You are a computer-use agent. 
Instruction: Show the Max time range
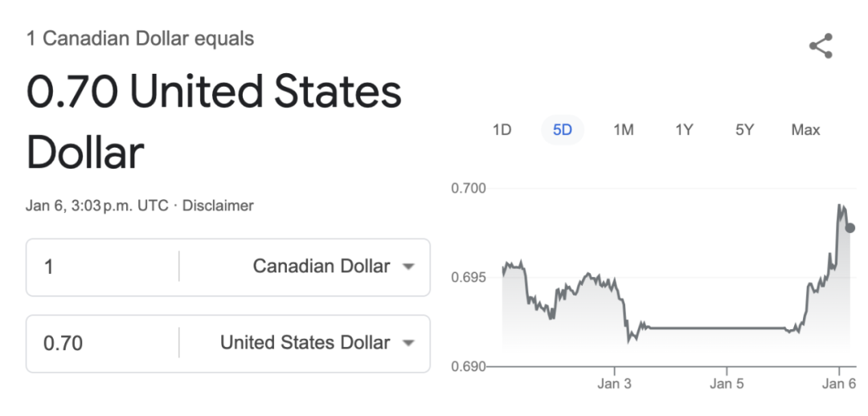click(x=805, y=130)
